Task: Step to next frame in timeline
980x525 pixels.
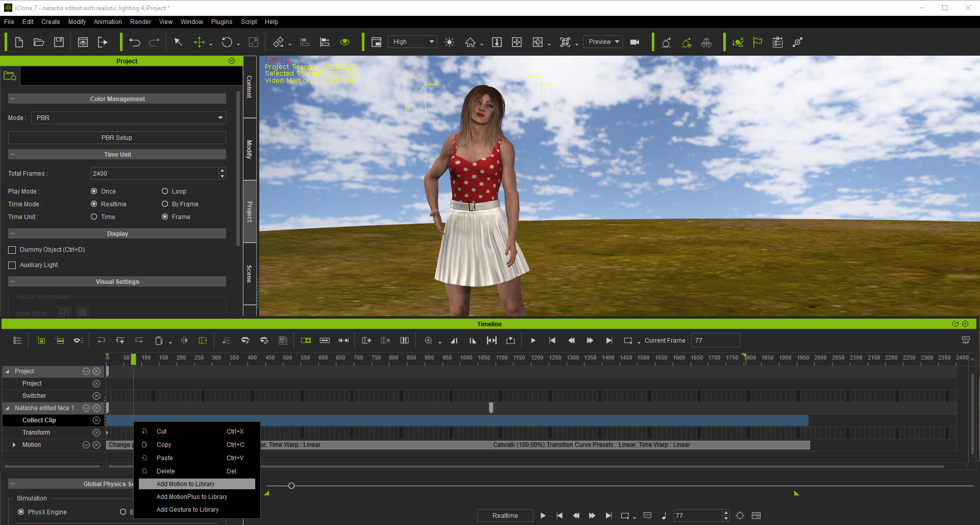Action: 590,341
